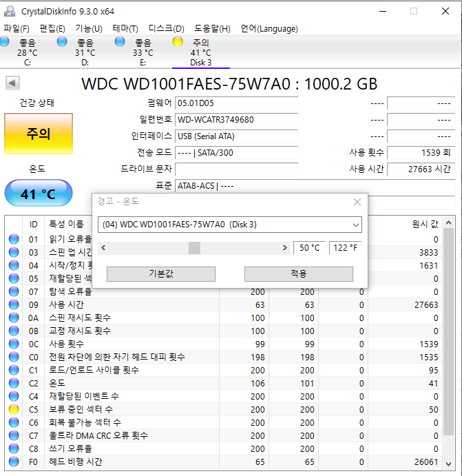Click the 41 °C temperature button
This screenshot has width=462, height=476.
click(39, 194)
